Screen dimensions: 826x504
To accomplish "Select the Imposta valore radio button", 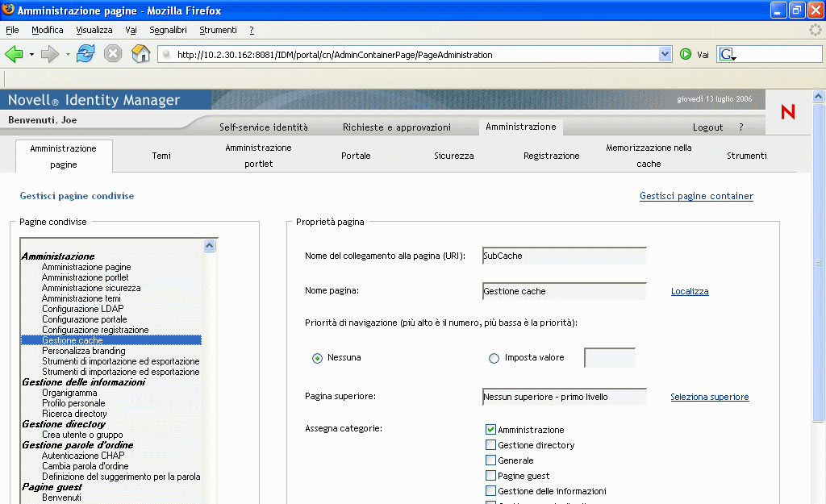I will [x=494, y=358].
